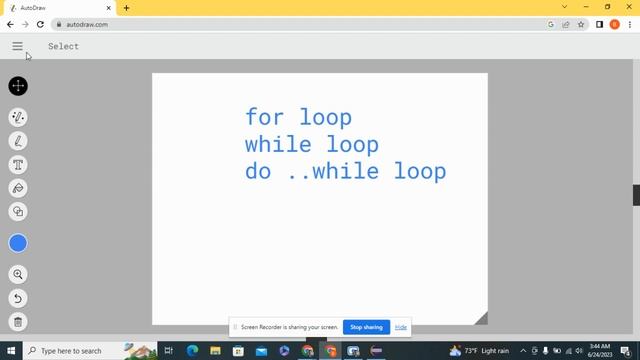Open the browser side panel icon
640x360 pixels.
click(599, 24)
